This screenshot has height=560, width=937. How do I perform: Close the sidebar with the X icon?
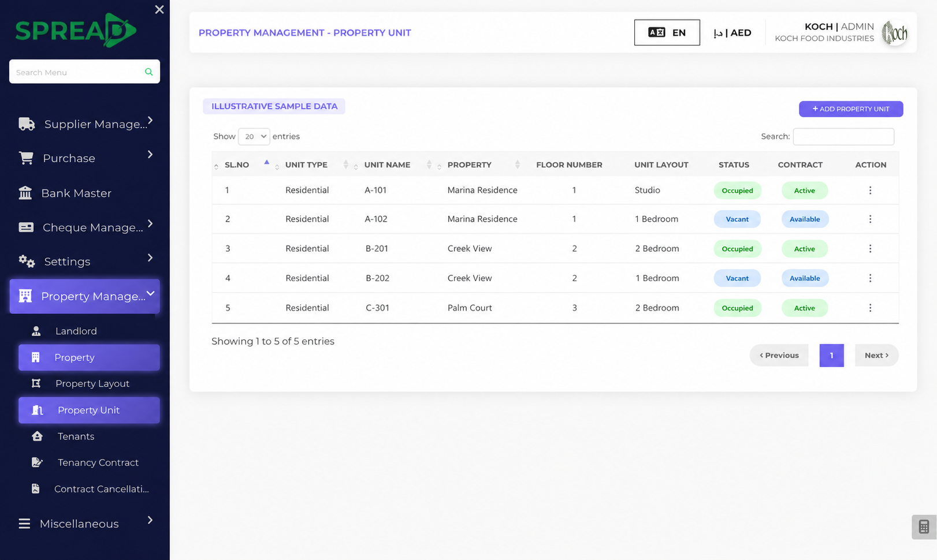point(159,9)
